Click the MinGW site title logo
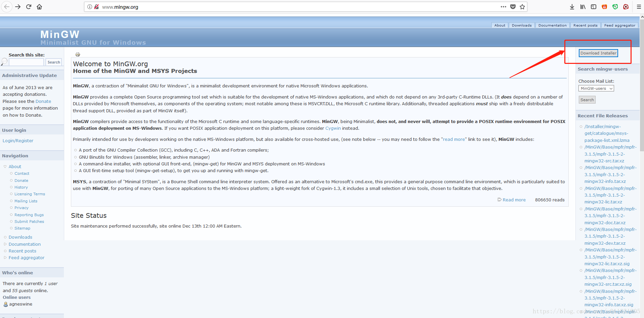The image size is (644, 318). [60, 34]
